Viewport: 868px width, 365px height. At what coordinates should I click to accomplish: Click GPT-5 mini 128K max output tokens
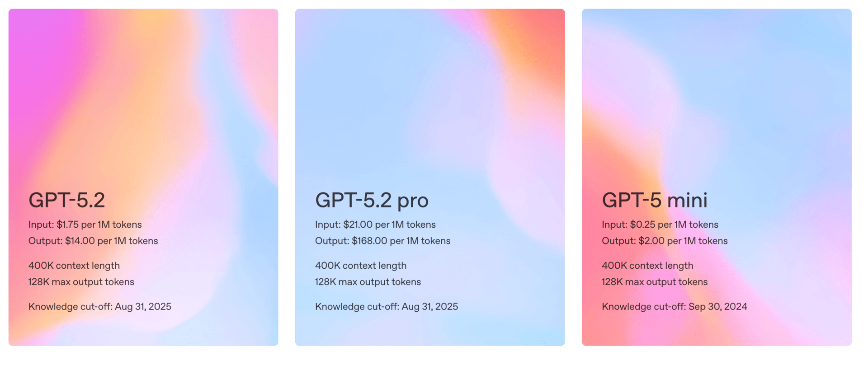coord(655,282)
